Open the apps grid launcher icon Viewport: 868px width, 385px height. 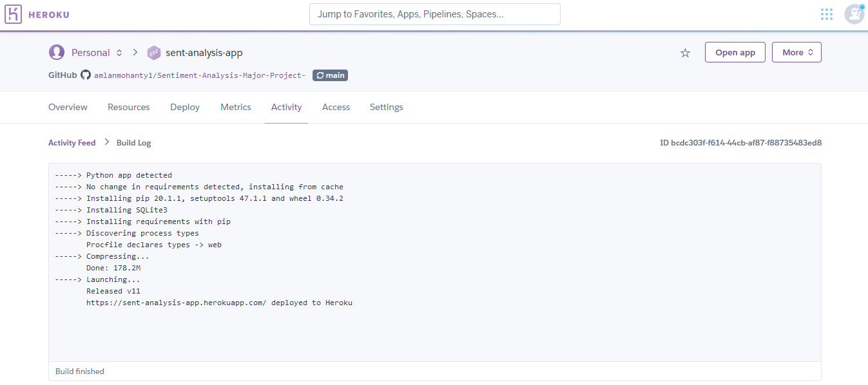pyautogui.click(x=827, y=14)
